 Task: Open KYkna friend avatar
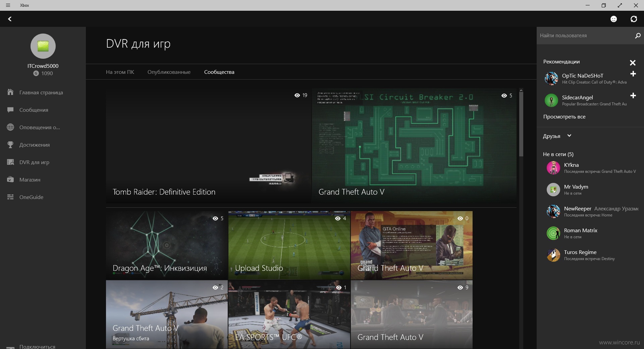(x=553, y=168)
